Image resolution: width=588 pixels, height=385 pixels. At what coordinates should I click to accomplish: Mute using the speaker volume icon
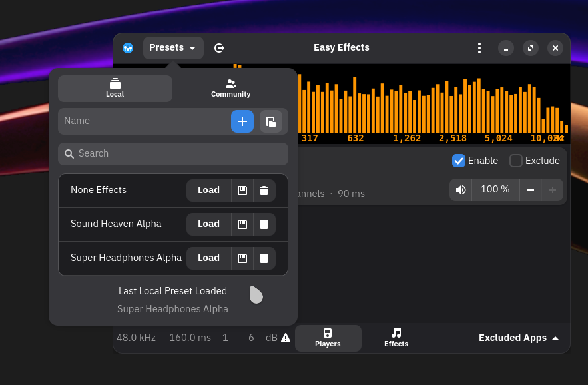461,190
